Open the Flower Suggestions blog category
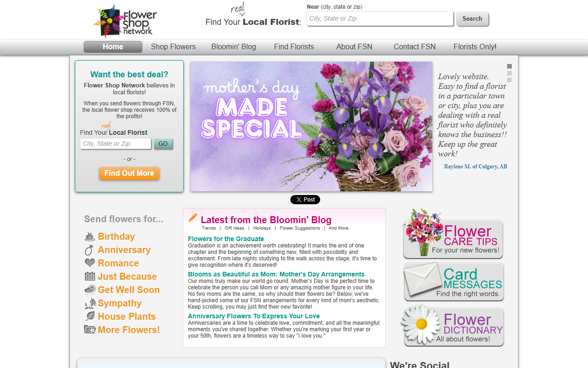588x368 pixels. [x=300, y=228]
